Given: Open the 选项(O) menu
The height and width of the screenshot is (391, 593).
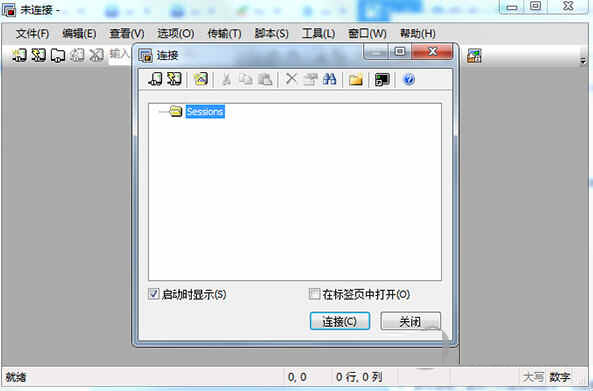Looking at the screenshot, I should tap(175, 34).
